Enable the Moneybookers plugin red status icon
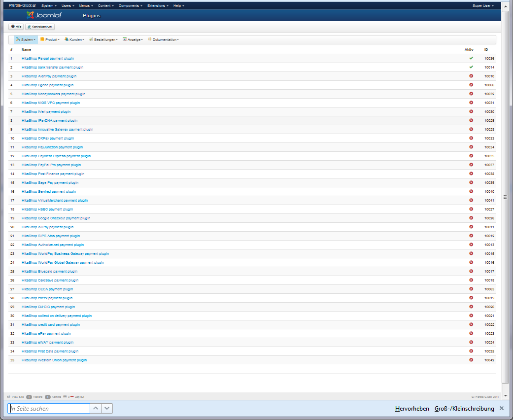Image resolution: width=513 pixels, height=420 pixels. point(471,94)
